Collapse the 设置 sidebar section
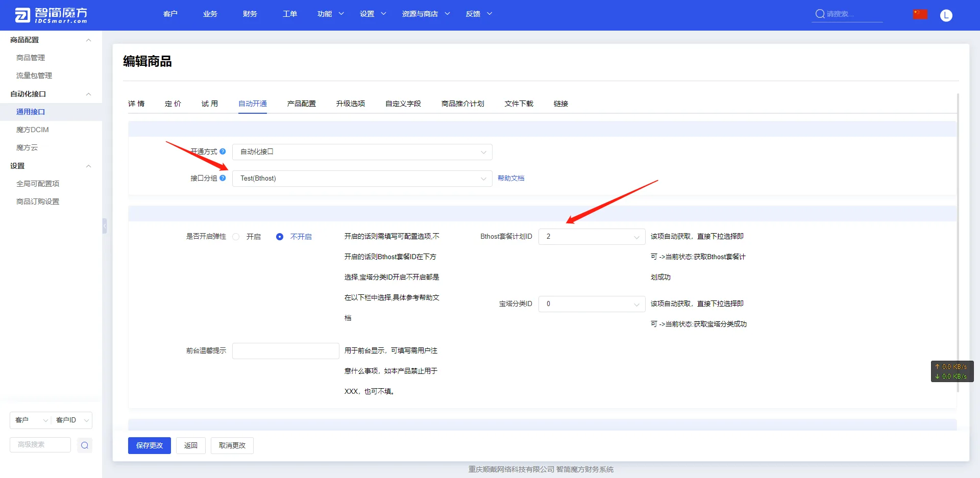Image resolution: width=980 pixels, height=478 pixels. (x=88, y=166)
